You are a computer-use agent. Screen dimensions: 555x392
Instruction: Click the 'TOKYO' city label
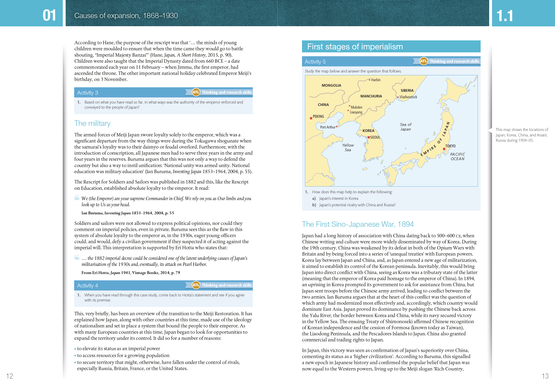click(450, 146)
